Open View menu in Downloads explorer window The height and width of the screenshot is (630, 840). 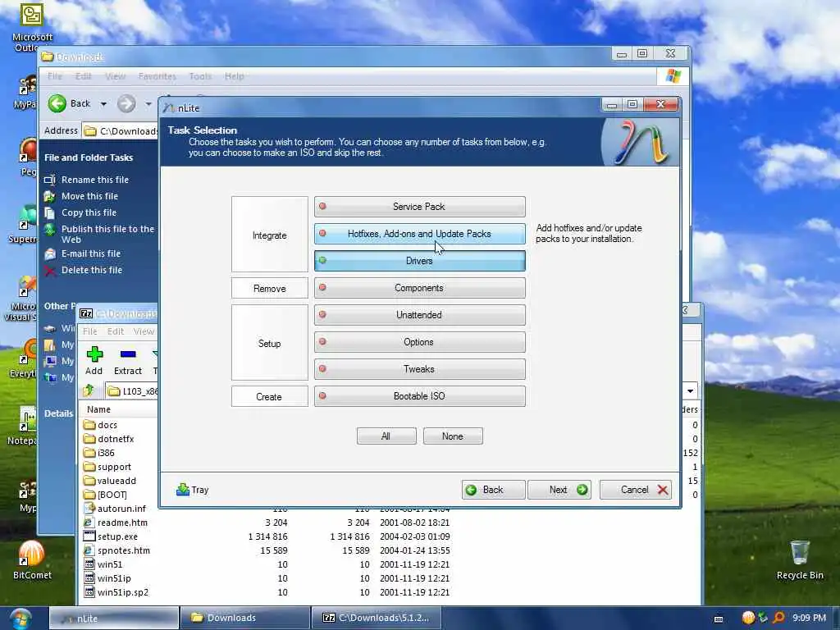click(x=115, y=76)
